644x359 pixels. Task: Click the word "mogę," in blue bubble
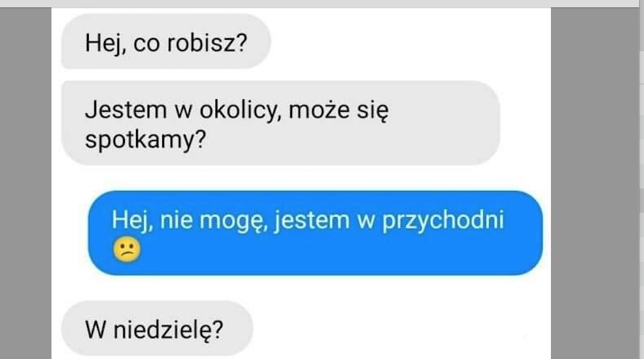click(x=233, y=221)
